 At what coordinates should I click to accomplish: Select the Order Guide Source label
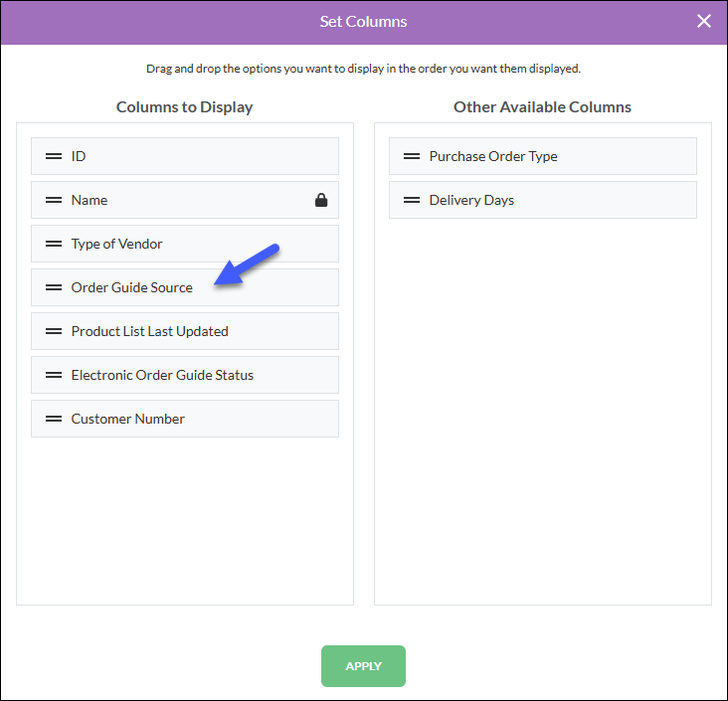point(132,287)
